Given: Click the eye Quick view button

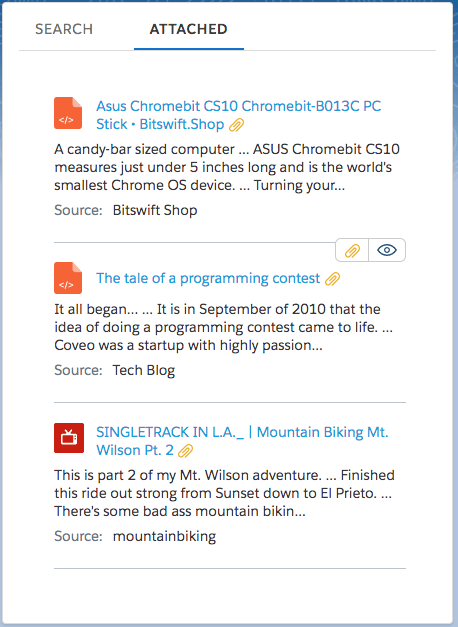Looking at the screenshot, I should (x=387, y=250).
